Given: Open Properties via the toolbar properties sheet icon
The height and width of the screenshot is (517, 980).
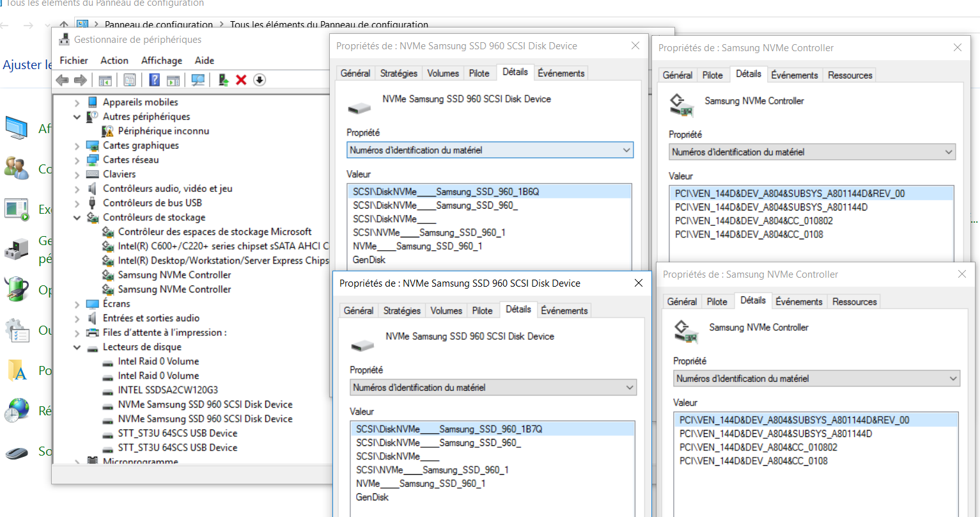Looking at the screenshot, I should click(130, 80).
